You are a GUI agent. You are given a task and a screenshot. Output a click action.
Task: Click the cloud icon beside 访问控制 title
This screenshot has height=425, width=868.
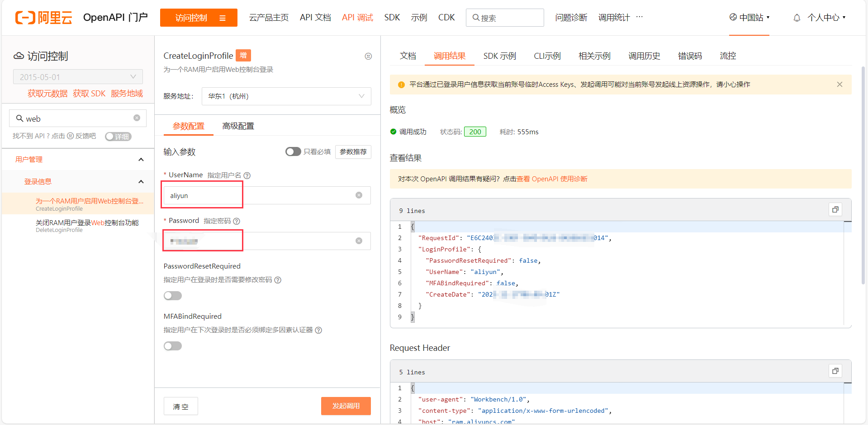(x=19, y=56)
